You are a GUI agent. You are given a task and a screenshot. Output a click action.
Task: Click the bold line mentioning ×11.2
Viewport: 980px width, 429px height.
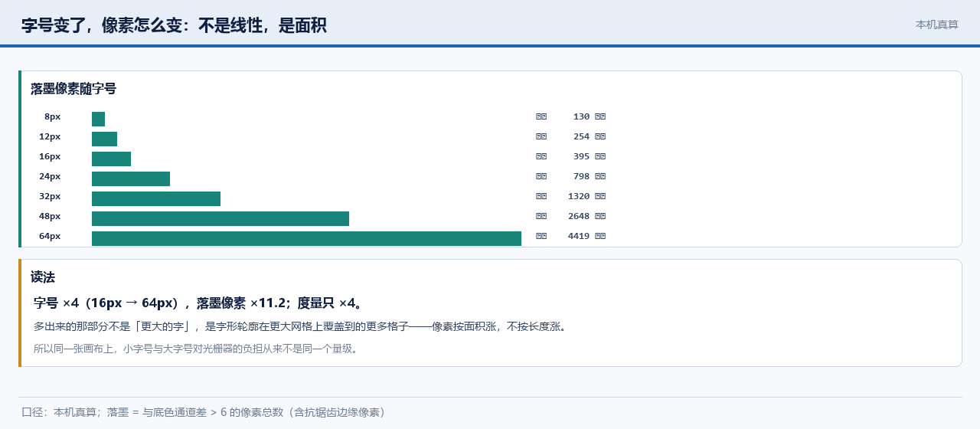(198, 303)
